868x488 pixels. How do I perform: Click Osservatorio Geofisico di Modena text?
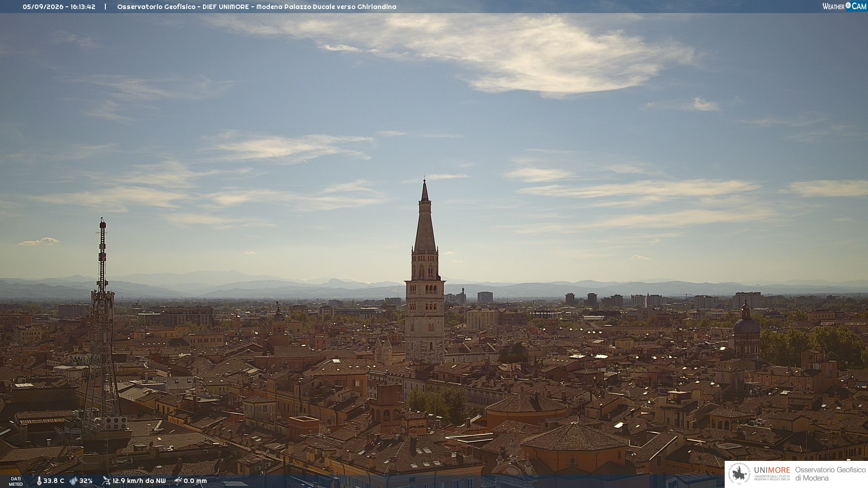(x=830, y=474)
